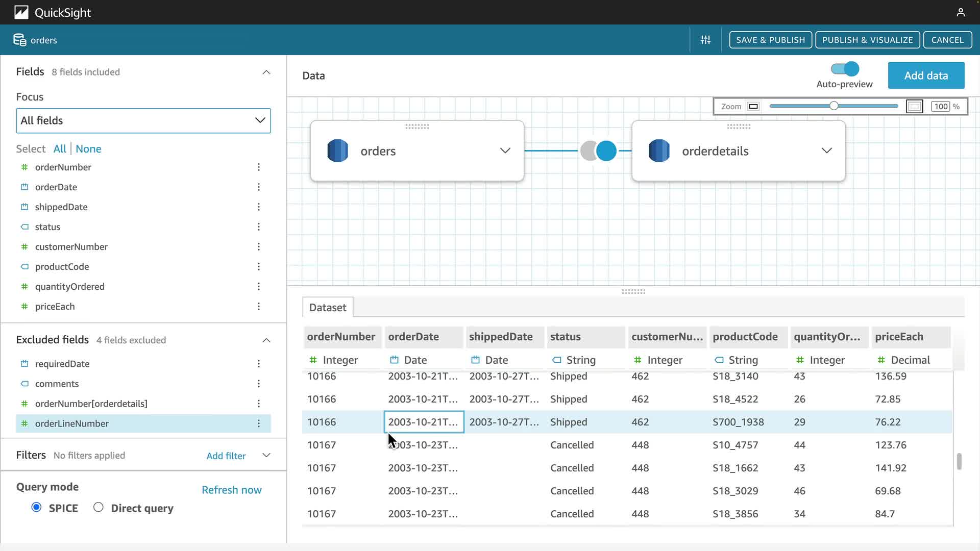
Task: Click the Add data button
Action: click(x=926, y=76)
